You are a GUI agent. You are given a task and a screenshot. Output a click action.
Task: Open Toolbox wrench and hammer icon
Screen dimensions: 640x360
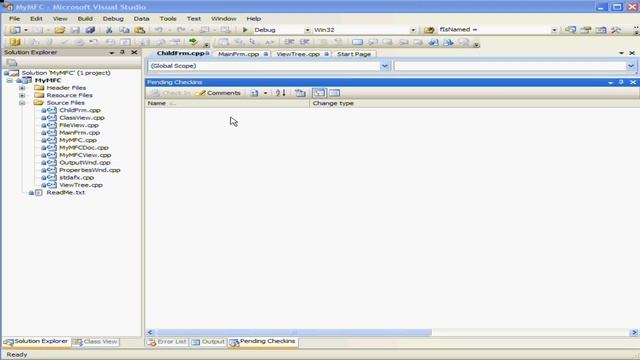point(616,30)
